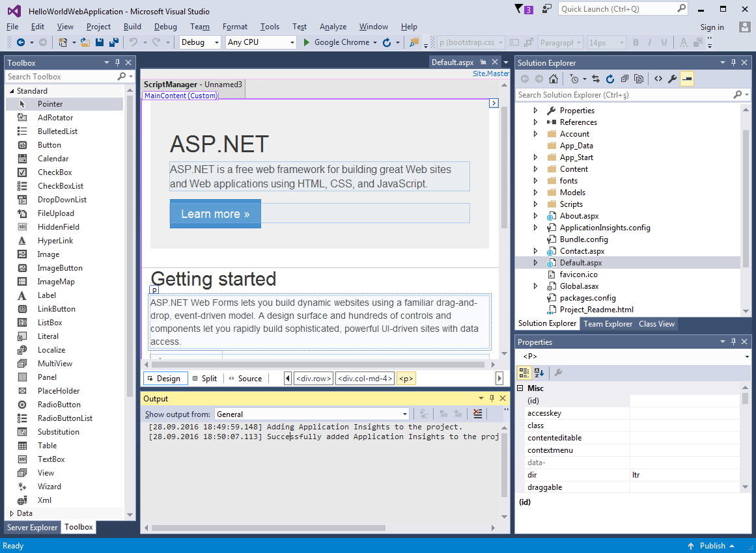Click Clear All icon in Output panel
The height and width of the screenshot is (553, 756).
(477, 414)
